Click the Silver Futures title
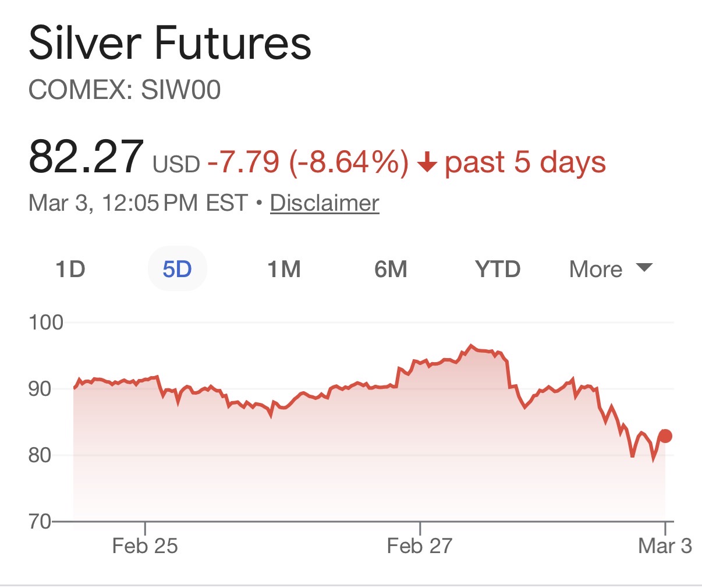Image resolution: width=702 pixels, height=588 pixels. (x=170, y=44)
